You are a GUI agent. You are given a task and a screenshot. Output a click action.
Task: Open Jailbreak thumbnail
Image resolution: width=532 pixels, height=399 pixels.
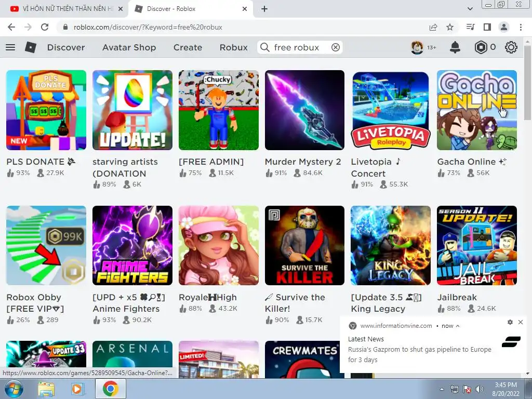[477, 245]
